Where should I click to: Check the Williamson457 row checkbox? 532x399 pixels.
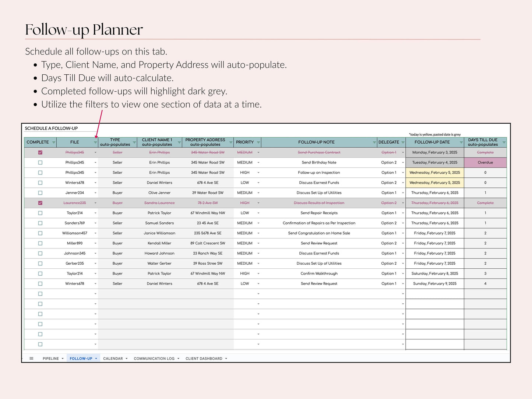(x=40, y=233)
